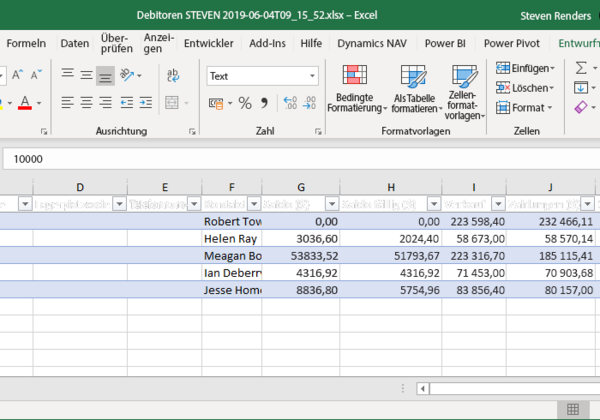Open column F filter dropdown arrow
This screenshot has width=600, height=420.
click(253, 203)
